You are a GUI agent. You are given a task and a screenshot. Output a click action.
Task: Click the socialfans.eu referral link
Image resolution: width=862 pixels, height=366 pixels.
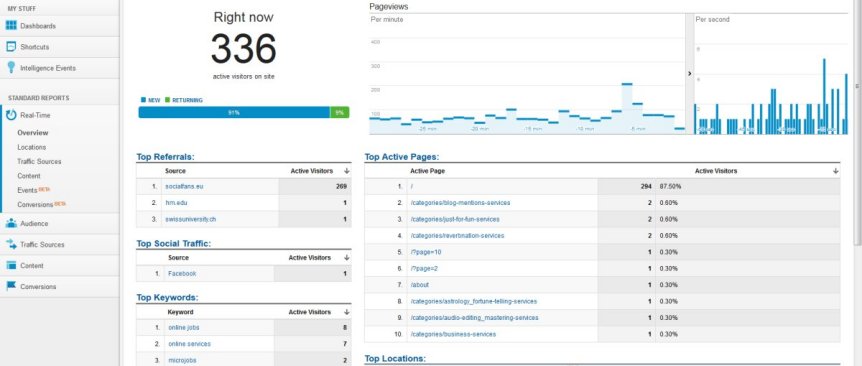pos(184,186)
